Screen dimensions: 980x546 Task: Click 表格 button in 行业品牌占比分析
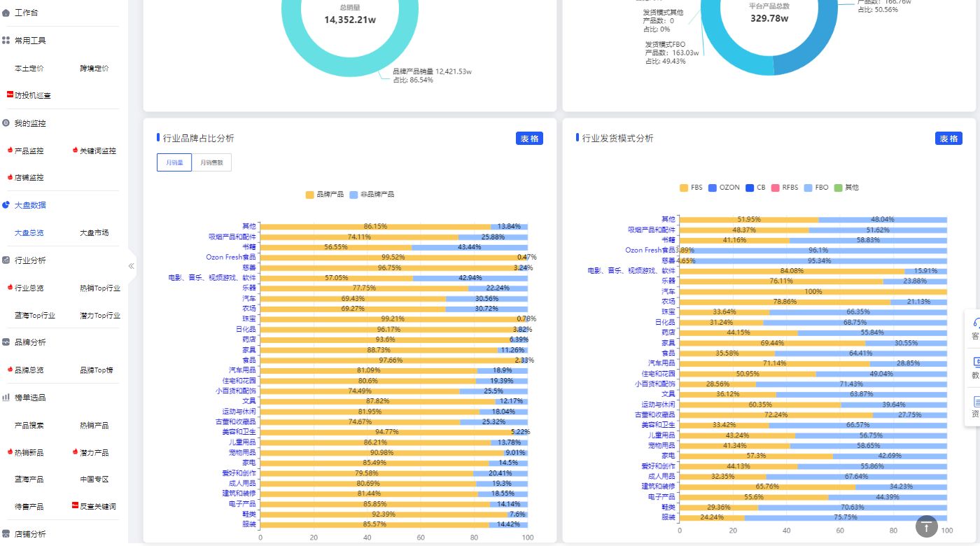(530, 139)
